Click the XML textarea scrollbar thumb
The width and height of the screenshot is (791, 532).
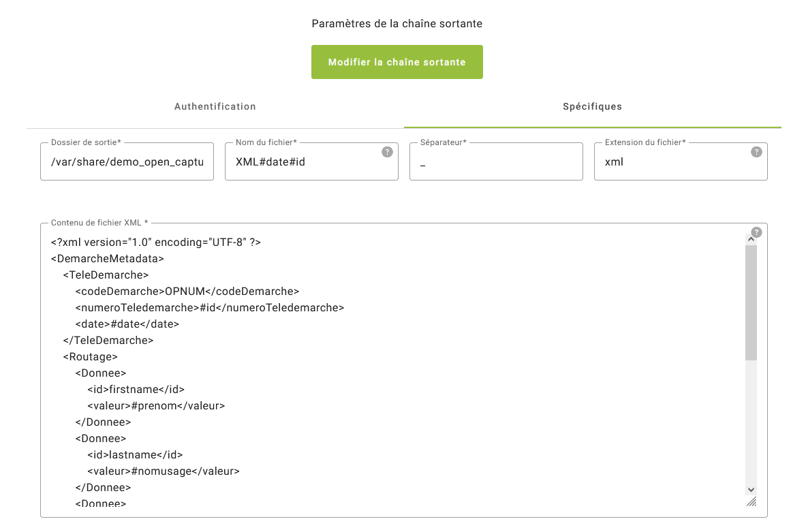tap(751, 301)
